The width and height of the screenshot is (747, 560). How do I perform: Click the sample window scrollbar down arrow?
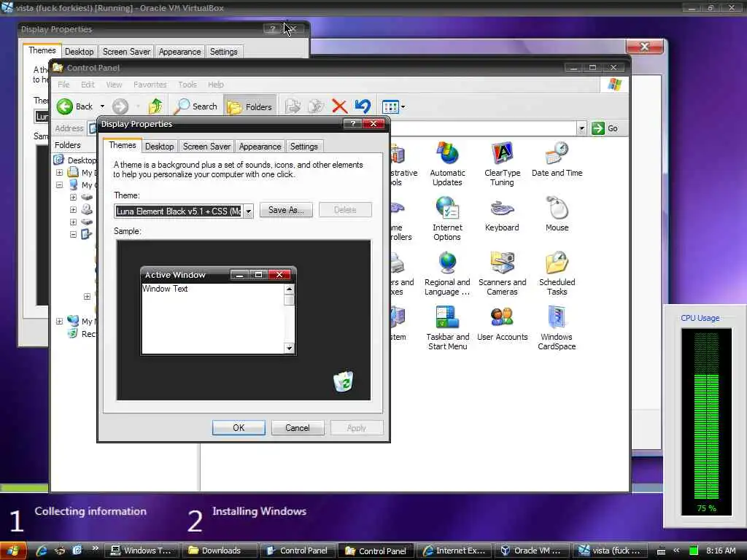tap(289, 348)
